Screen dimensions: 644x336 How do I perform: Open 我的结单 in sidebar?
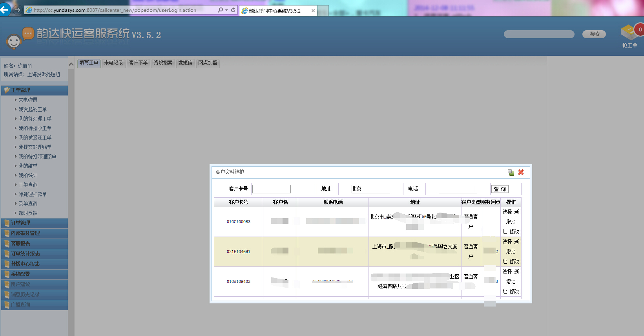pos(28,166)
